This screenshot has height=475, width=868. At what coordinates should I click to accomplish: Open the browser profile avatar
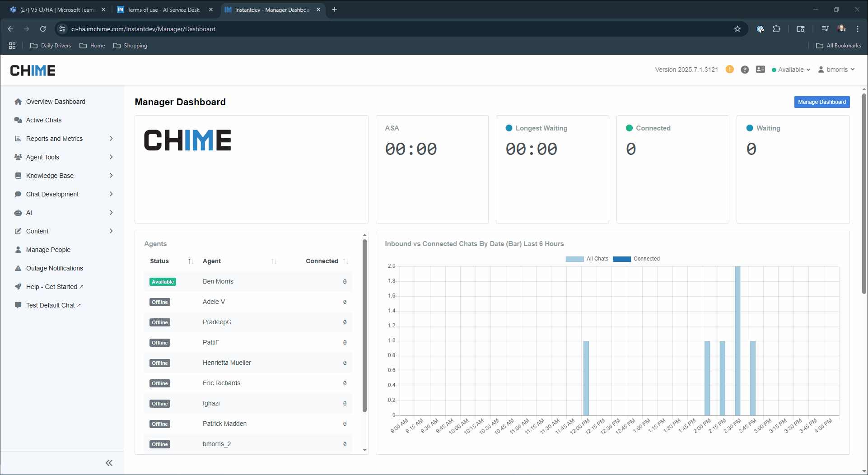tap(841, 29)
